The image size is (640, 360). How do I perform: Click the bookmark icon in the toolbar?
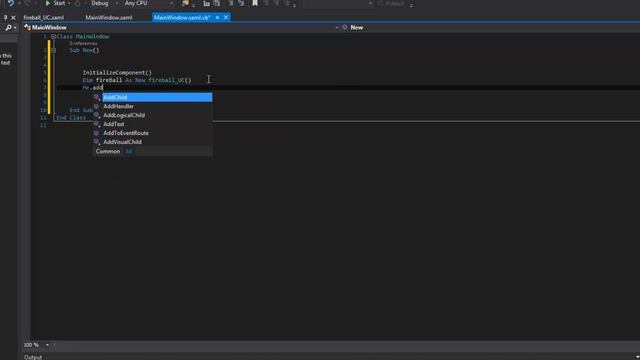point(255,3)
